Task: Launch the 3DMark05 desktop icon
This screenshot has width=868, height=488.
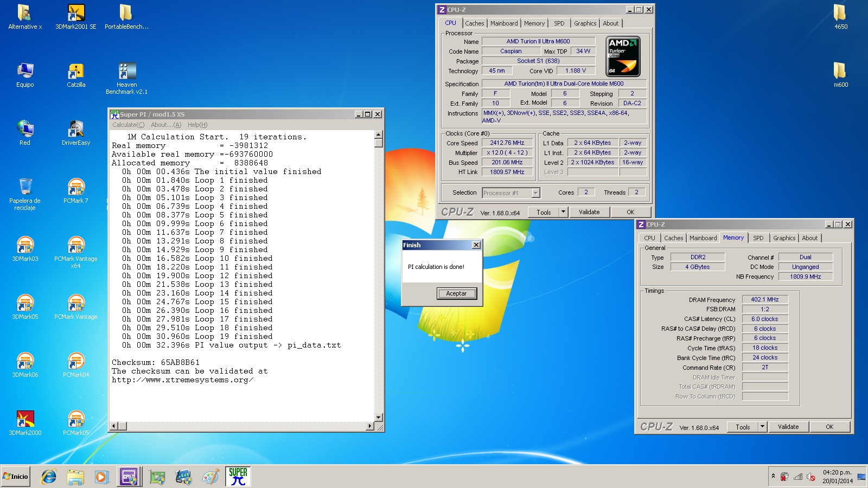Action: coord(25,307)
